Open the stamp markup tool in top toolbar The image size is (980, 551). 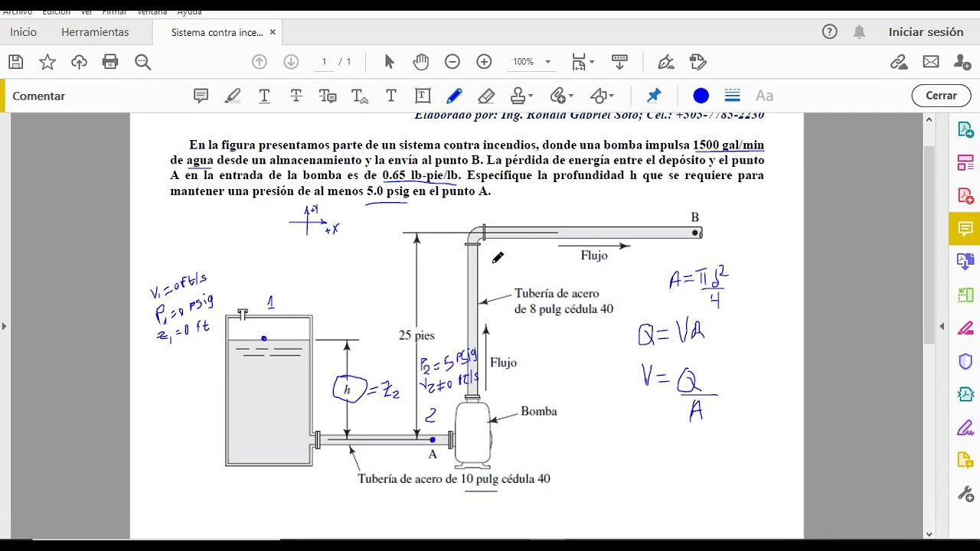pos(697,62)
